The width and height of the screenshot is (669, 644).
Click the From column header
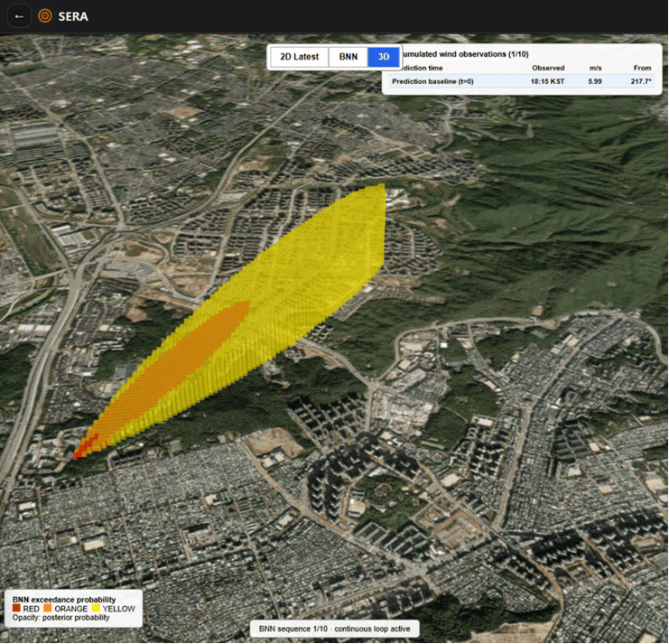[x=642, y=68]
